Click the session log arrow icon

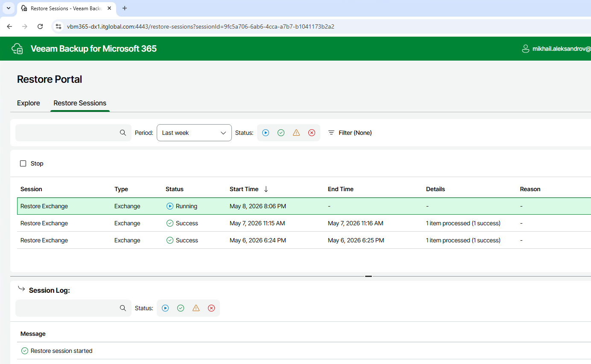point(21,289)
